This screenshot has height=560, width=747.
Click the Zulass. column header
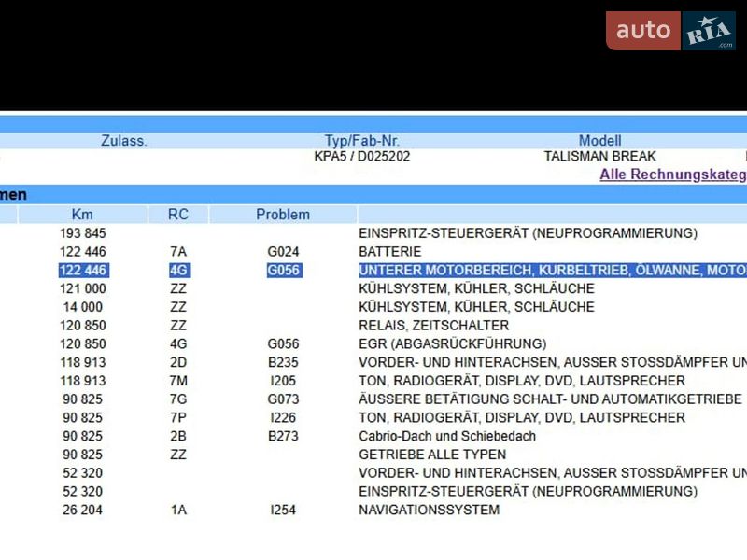(124, 141)
